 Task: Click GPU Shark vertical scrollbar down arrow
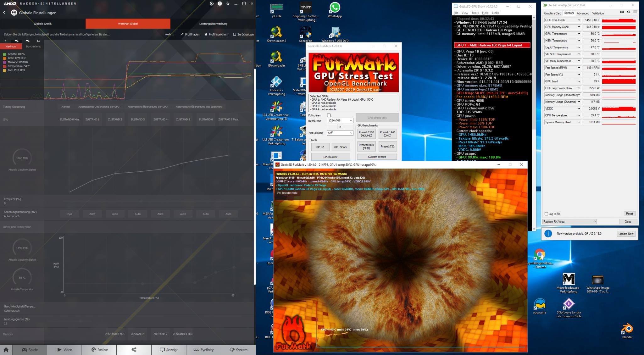point(534,229)
